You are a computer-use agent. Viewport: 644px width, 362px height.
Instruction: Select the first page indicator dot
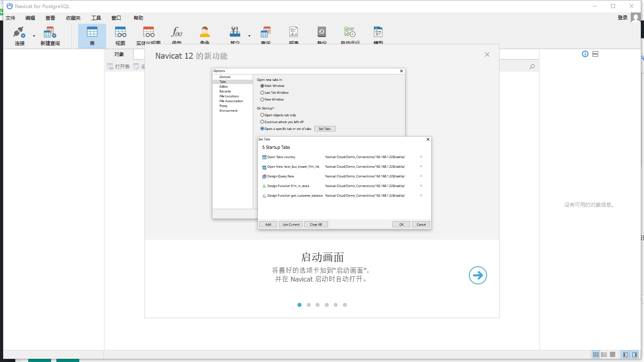tap(299, 305)
